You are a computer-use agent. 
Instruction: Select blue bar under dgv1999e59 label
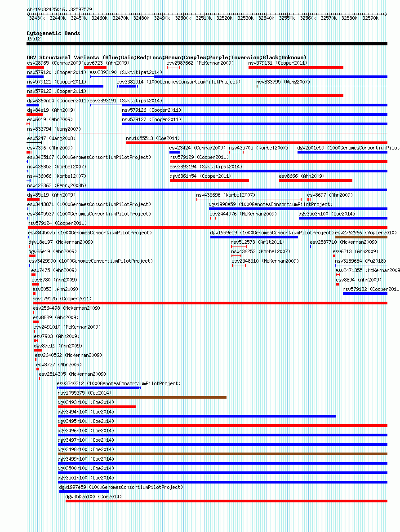click(254, 237)
